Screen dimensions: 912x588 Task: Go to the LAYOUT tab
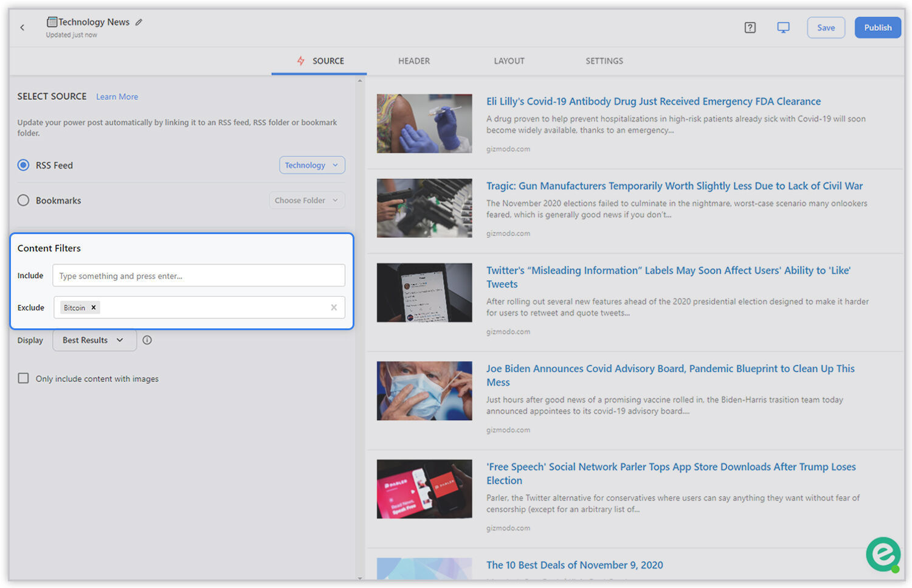tap(509, 61)
